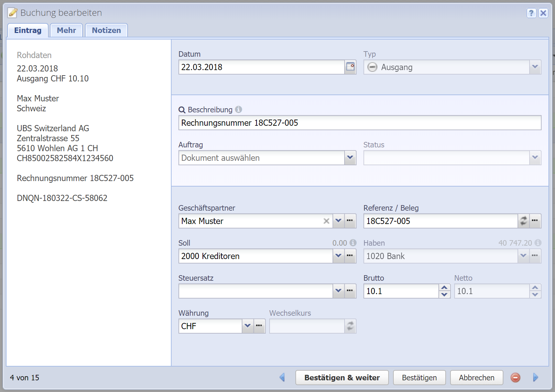Expand the Steuersatz dropdown
This screenshot has width=555, height=392.
tap(338, 291)
